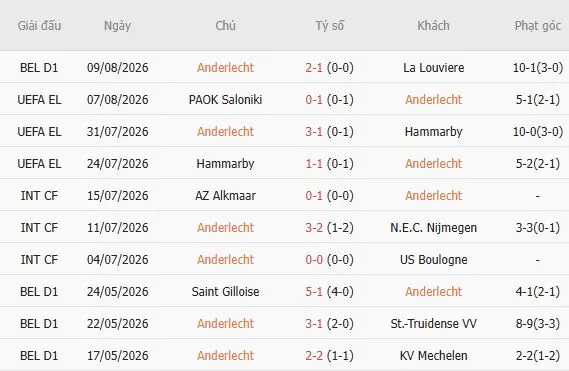
Task: Select the Ngày column header
Action: (x=117, y=25)
